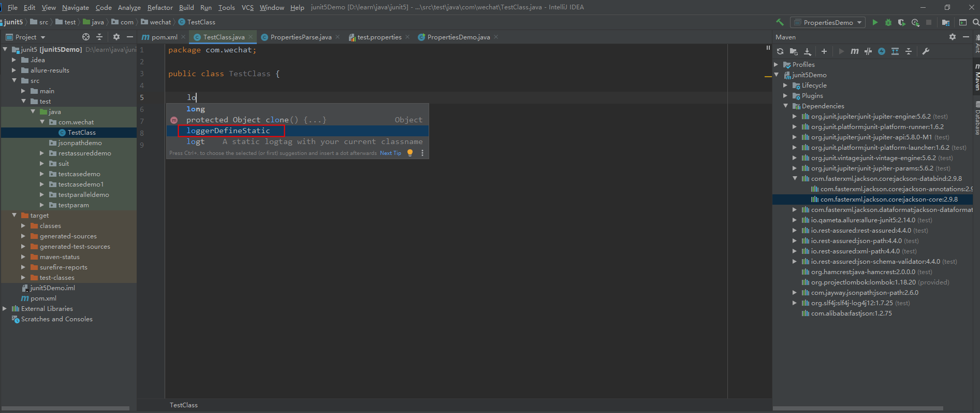
Task: Switch to the pom.xml editor tab
Action: click(164, 37)
